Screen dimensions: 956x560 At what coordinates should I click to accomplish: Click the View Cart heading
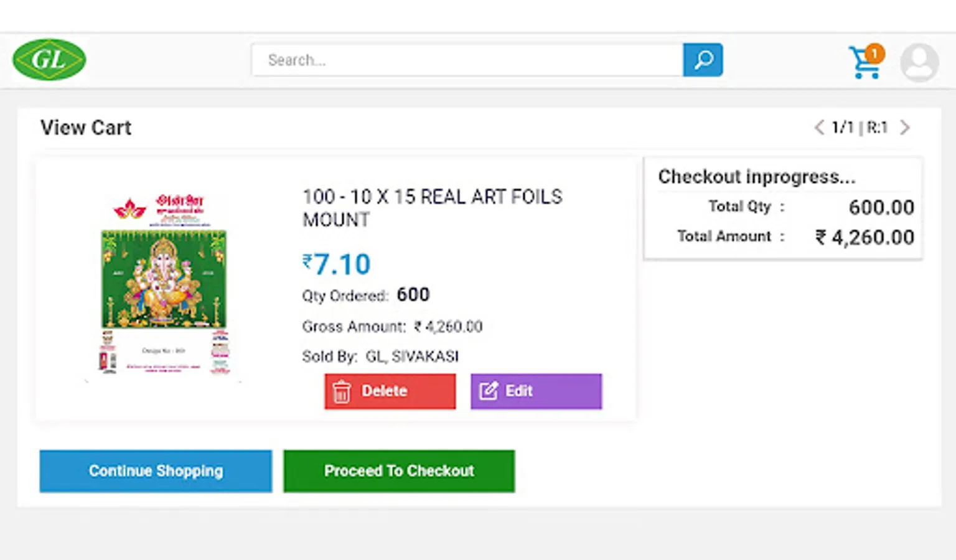(x=86, y=128)
